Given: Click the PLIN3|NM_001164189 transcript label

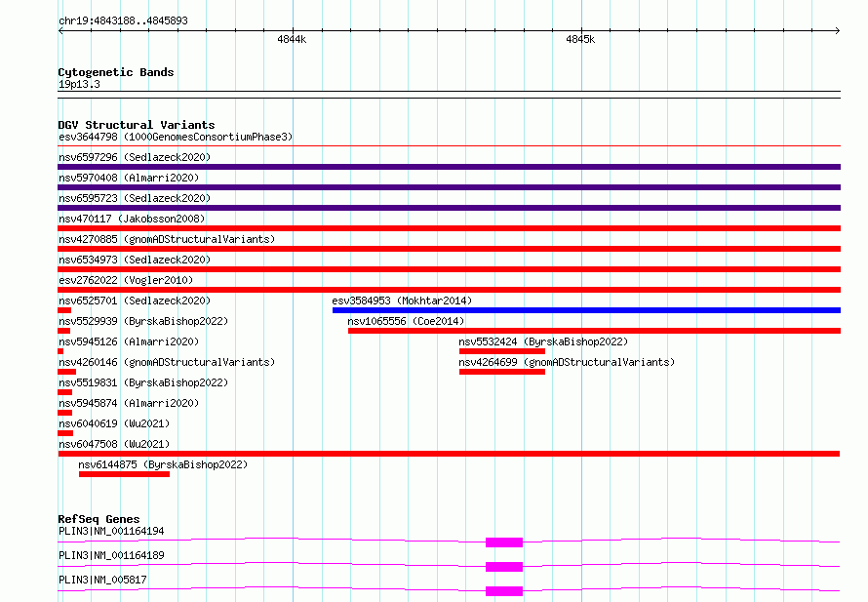Looking at the screenshot, I should [x=111, y=555].
